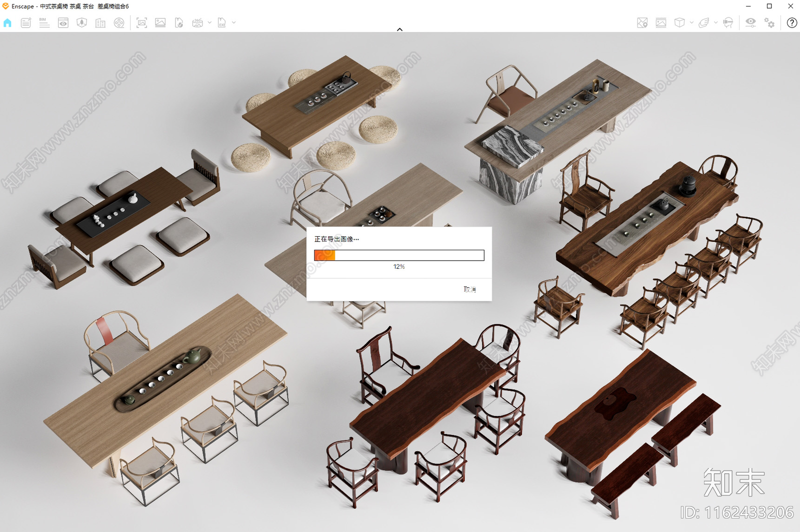Toggle the minimap location icon
This screenshot has width=800, height=532.
tap(642, 23)
